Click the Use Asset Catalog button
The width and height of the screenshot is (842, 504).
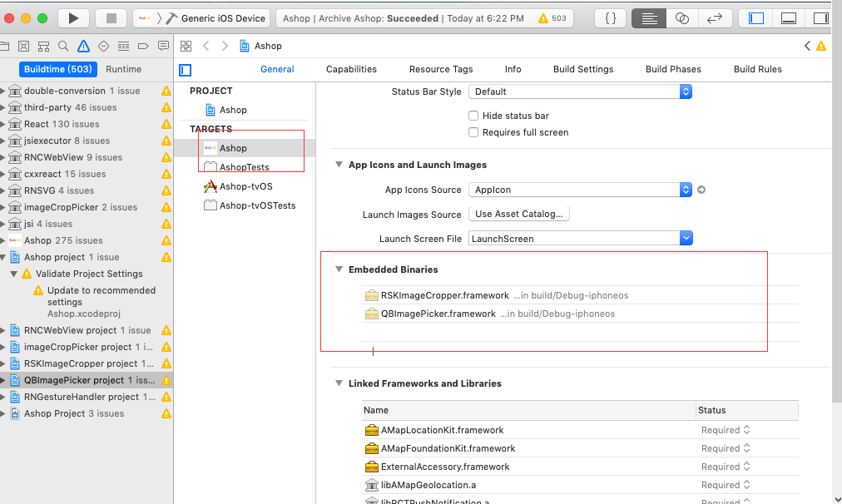point(518,214)
